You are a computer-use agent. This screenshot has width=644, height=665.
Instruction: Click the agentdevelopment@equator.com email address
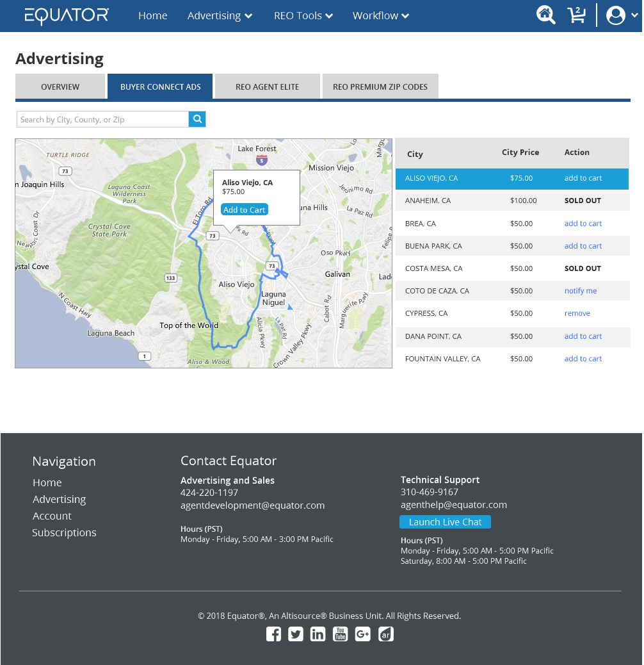[x=252, y=505]
